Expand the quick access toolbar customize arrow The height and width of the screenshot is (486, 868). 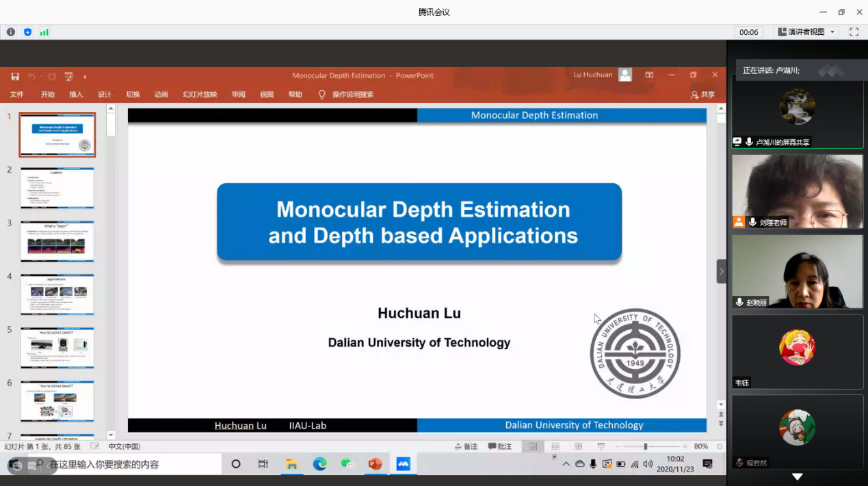[x=85, y=77]
